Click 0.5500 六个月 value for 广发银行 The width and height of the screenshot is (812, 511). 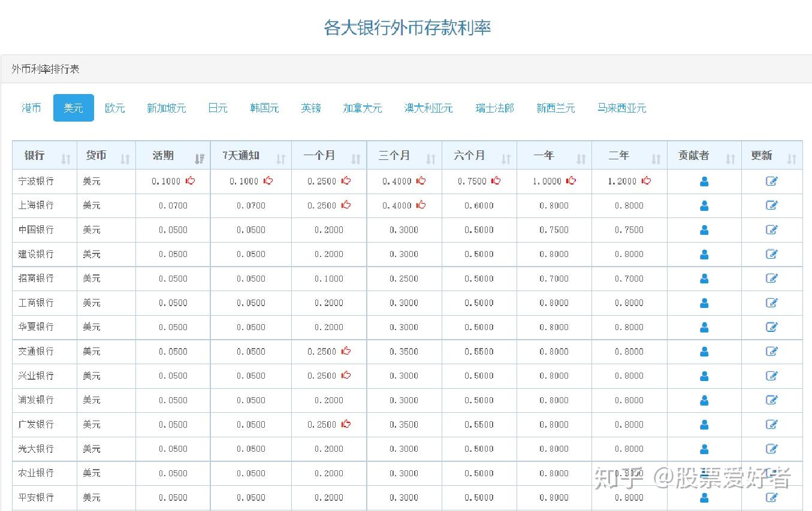point(479,425)
